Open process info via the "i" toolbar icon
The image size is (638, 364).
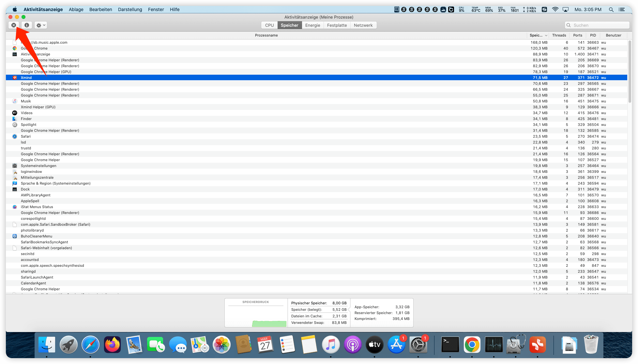tap(26, 25)
